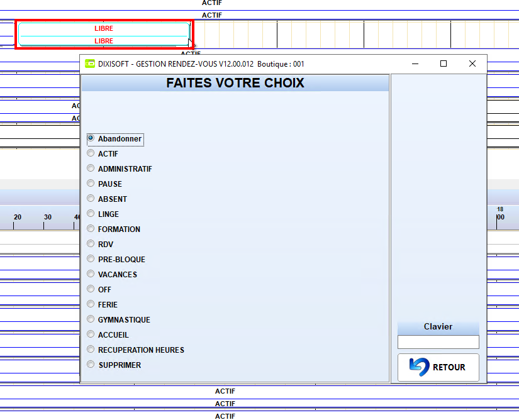This screenshot has width=519, height=420.
Task: Pick the PAUSE radio button
Action: point(104,184)
